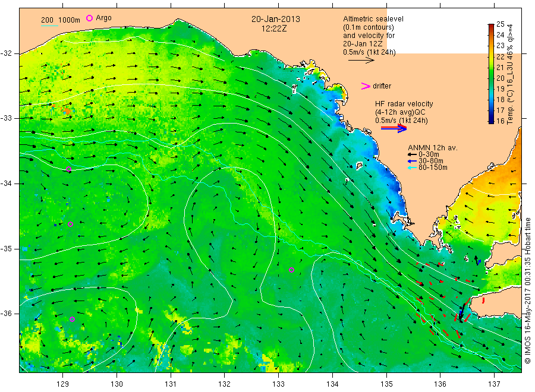The image size is (535, 392).
Task: Click the 'ANMN 12h av.' legend heading
Action: (433, 148)
